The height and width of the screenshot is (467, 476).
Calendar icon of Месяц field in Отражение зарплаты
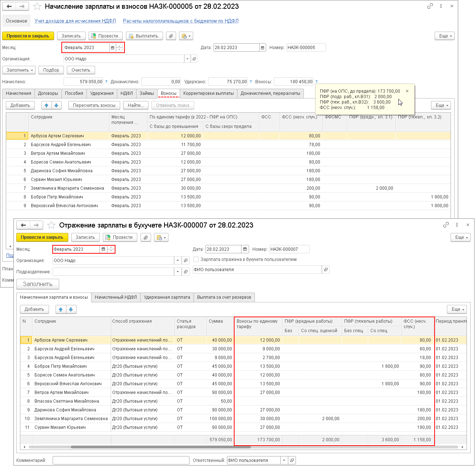pyautogui.click(x=103, y=249)
